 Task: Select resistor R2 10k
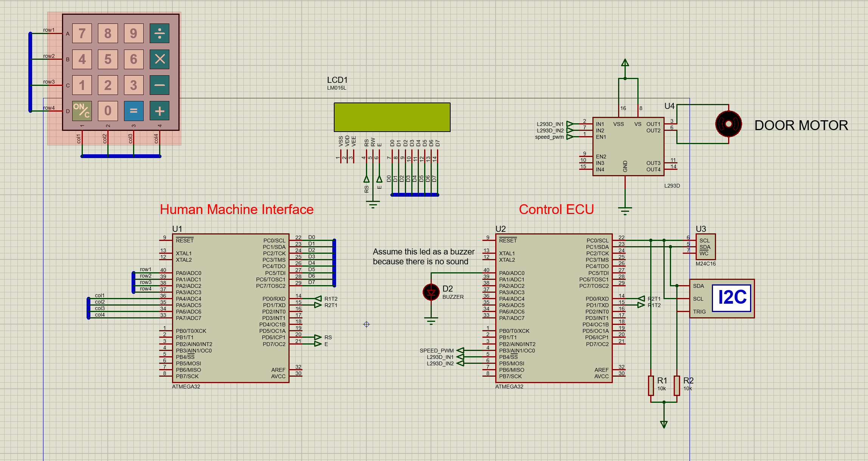pyautogui.click(x=677, y=385)
